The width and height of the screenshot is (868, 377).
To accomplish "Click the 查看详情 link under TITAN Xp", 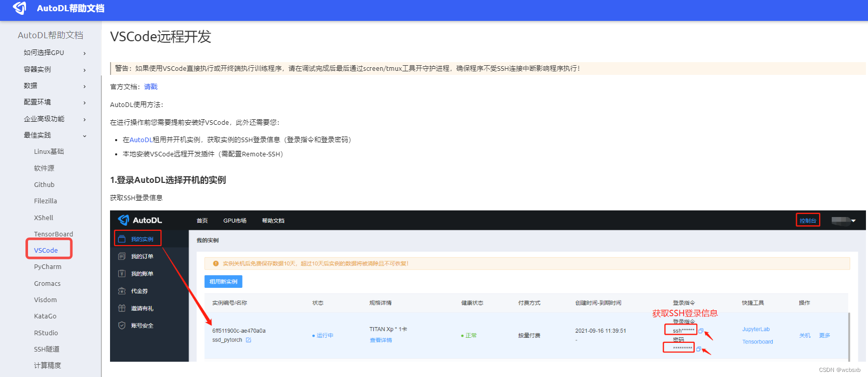I will [381, 340].
